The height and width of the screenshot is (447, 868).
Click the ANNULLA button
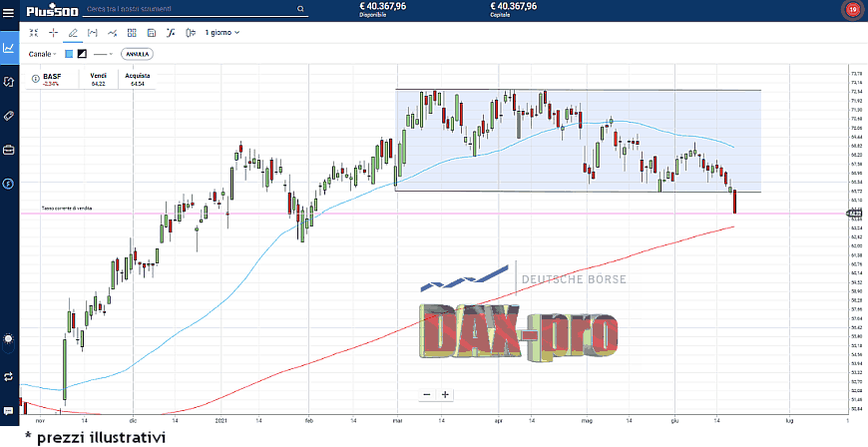pos(137,54)
